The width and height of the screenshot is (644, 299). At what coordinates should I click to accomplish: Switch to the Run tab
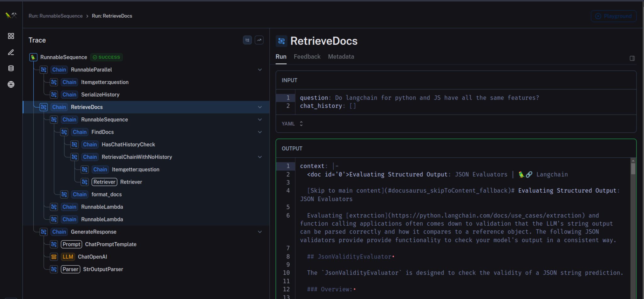pyautogui.click(x=281, y=57)
